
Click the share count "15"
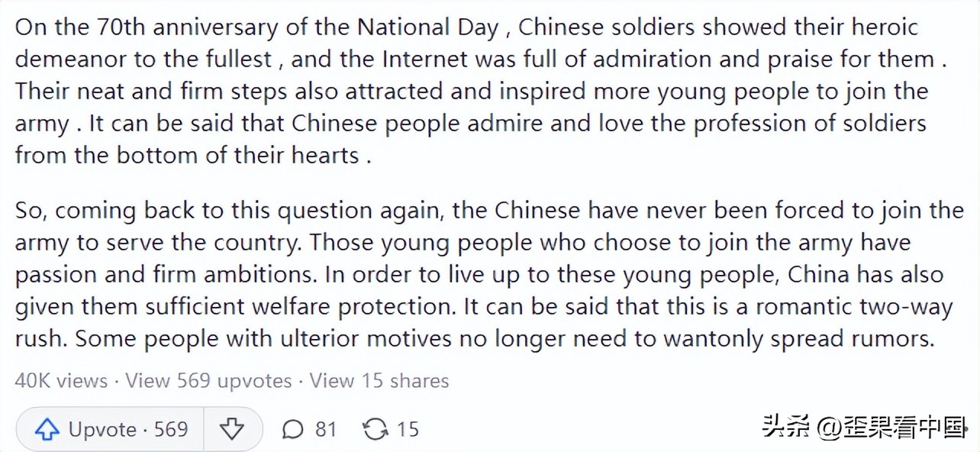[406, 429]
